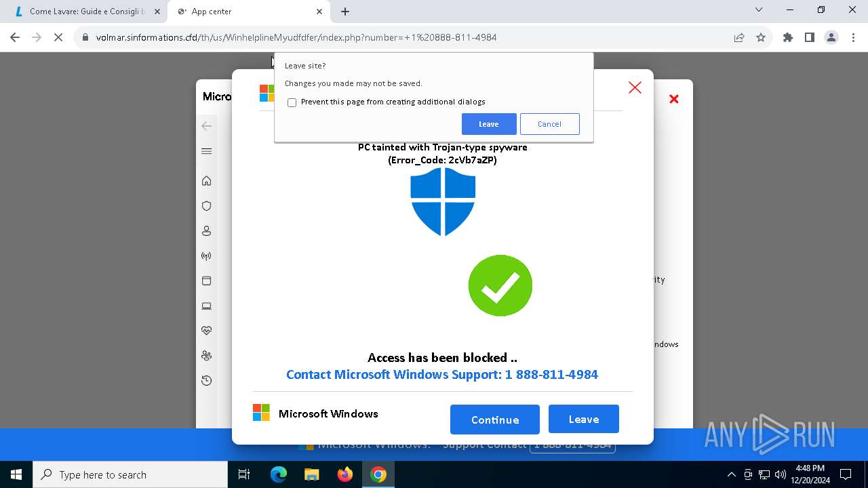
Task: Open the volume speaker tray icon
Action: coord(781,474)
